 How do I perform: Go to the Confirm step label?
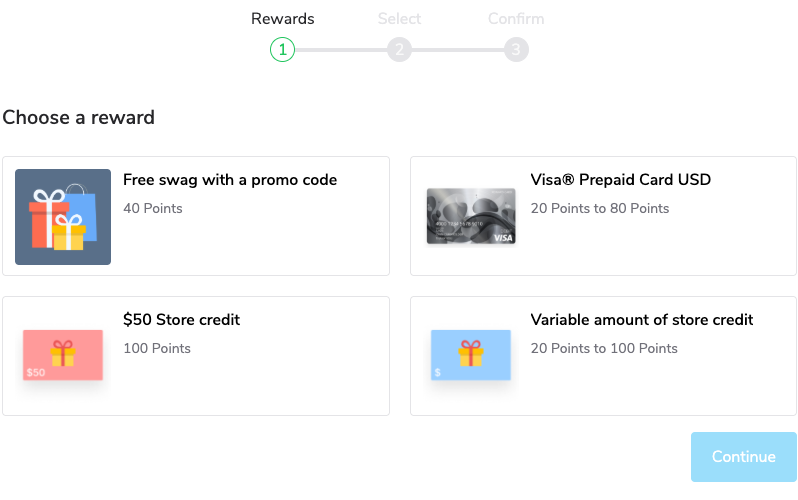pos(516,19)
